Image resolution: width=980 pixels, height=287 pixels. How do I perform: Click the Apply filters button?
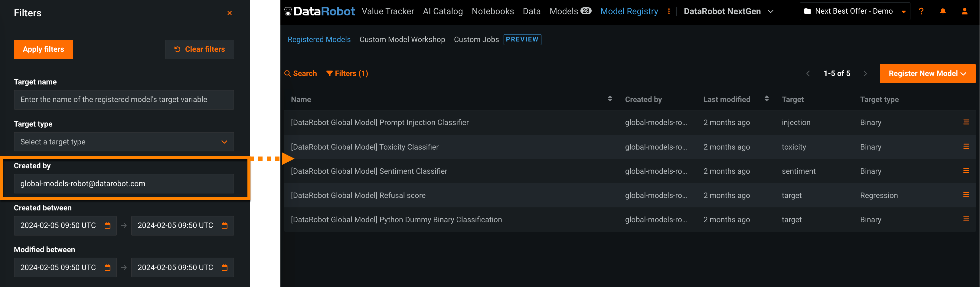coord(43,49)
